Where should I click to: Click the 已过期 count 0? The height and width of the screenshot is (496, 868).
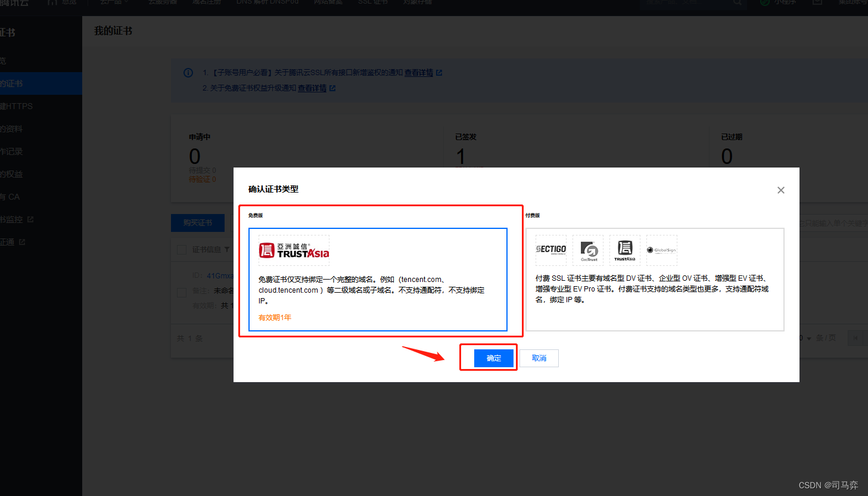(x=727, y=156)
